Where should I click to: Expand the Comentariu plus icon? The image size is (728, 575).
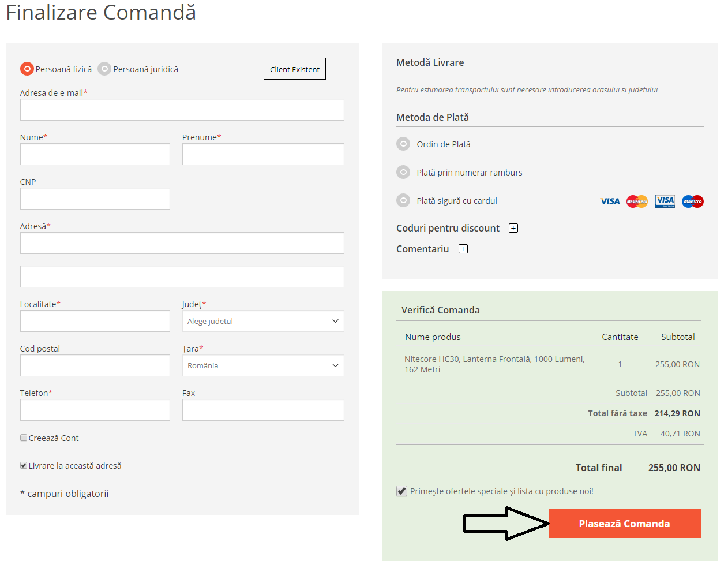tap(463, 249)
